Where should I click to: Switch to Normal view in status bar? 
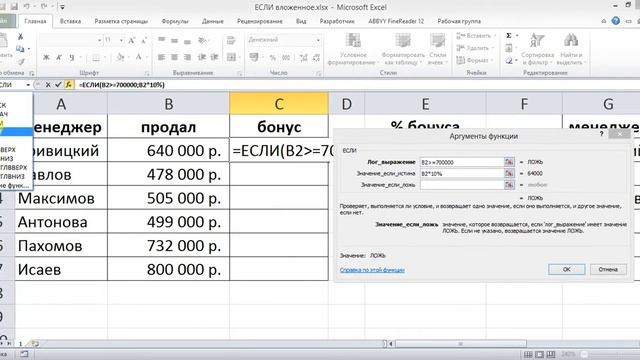tap(528, 354)
